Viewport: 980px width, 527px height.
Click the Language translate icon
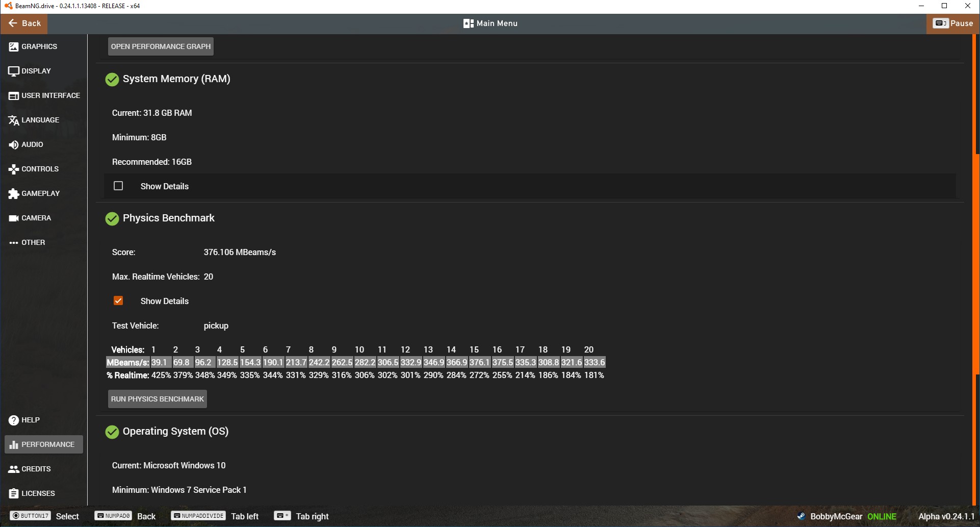click(x=14, y=120)
